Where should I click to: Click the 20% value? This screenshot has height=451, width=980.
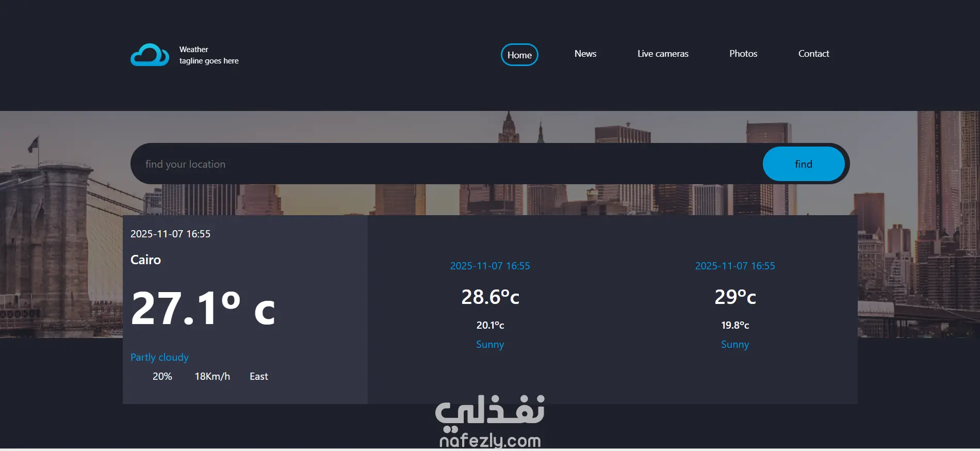click(162, 376)
